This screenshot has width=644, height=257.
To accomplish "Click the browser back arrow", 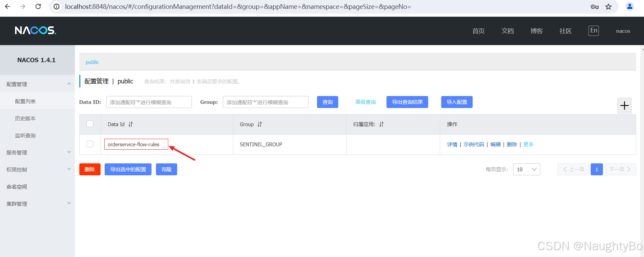I will click(8, 6).
